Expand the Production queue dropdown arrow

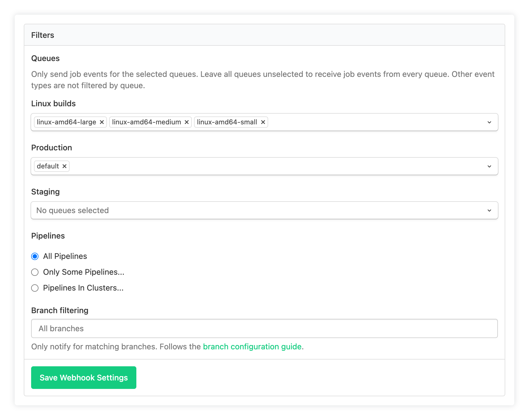[489, 166]
